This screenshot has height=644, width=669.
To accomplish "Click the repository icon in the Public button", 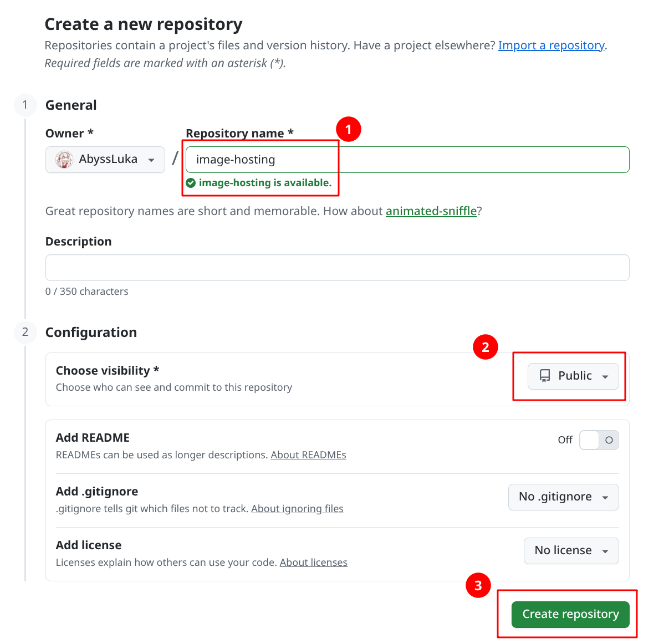I will [x=545, y=376].
